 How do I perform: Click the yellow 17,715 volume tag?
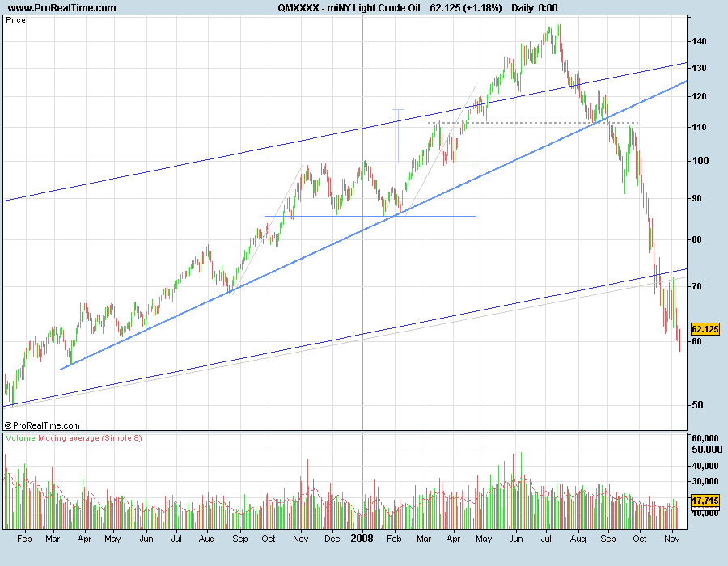click(x=705, y=501)
